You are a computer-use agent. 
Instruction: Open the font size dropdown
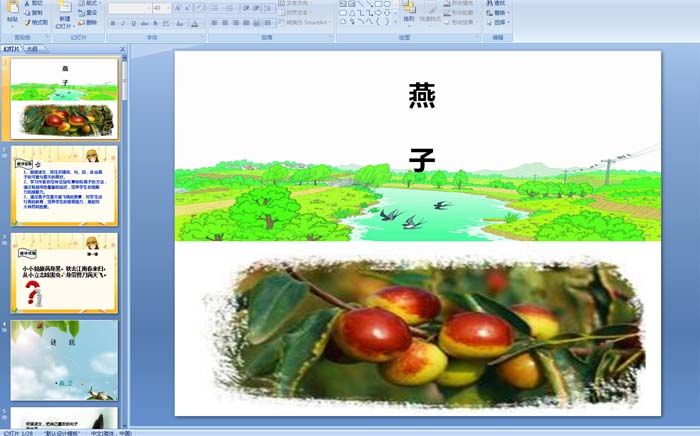coord(168,8)
